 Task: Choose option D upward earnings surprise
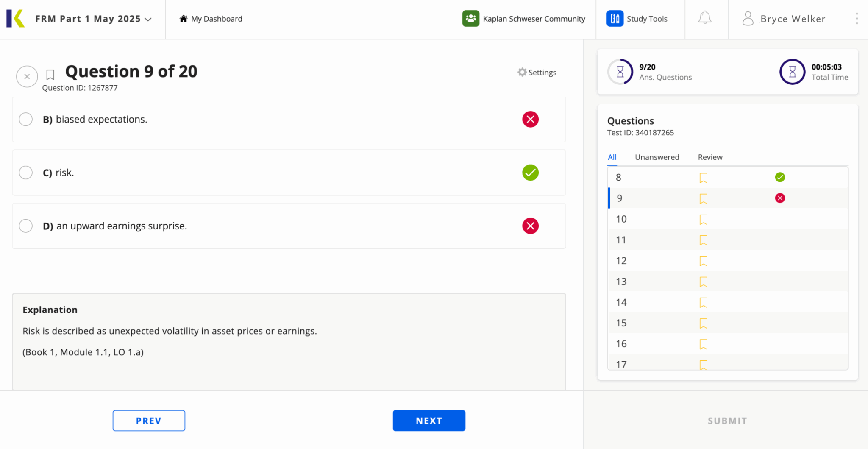(x=26, y=226)
